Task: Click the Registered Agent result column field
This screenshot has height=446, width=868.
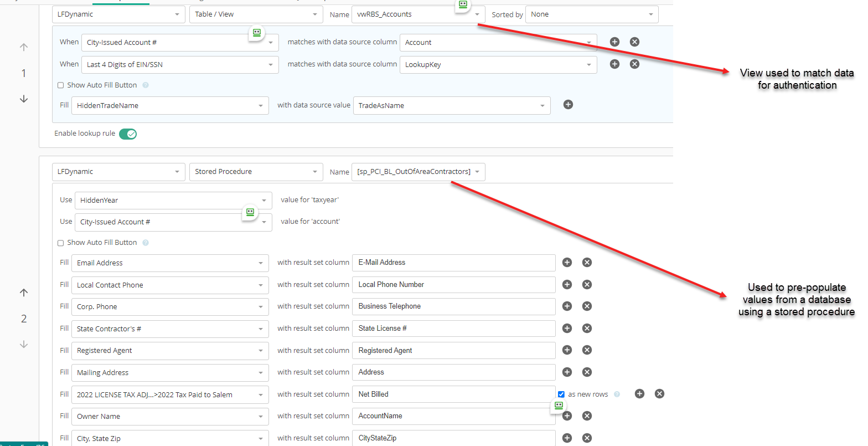Action: [453, 351]
